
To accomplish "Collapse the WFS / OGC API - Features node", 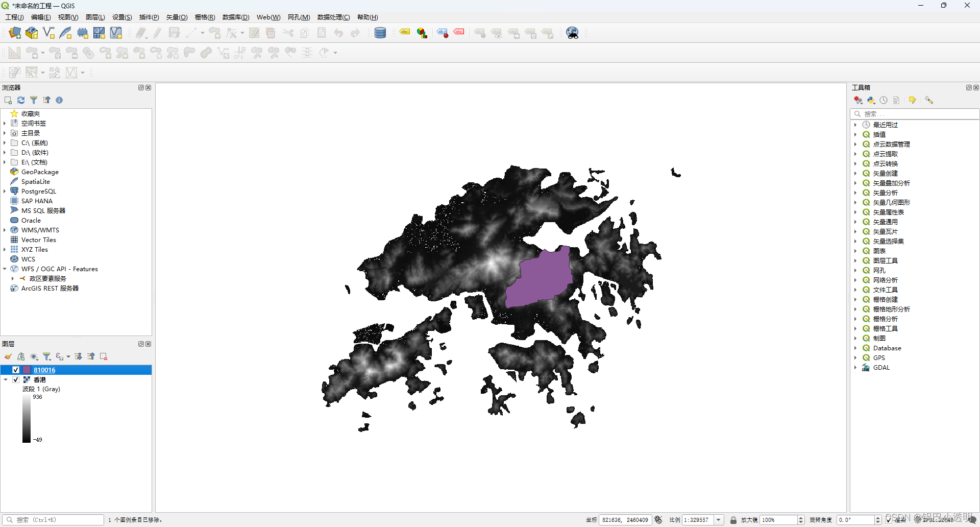I will click(5, 269).
